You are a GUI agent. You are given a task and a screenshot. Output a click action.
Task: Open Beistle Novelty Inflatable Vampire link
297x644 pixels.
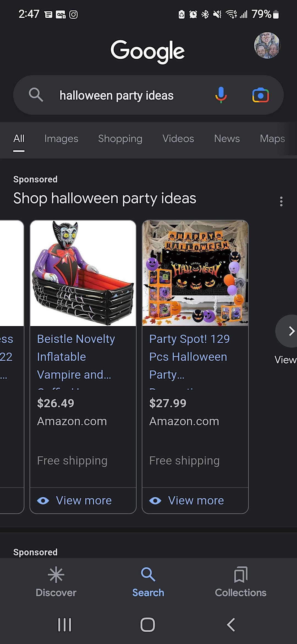(76, 357)
